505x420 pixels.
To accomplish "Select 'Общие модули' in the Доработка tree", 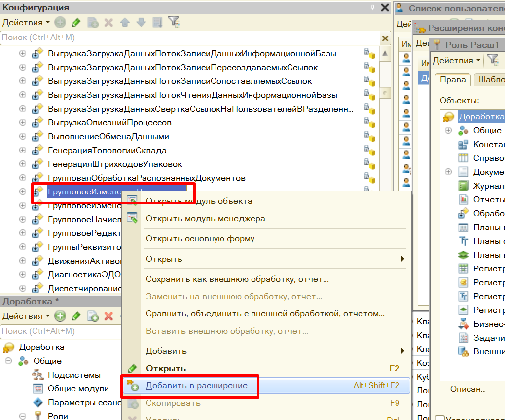I will click(78, 389).
